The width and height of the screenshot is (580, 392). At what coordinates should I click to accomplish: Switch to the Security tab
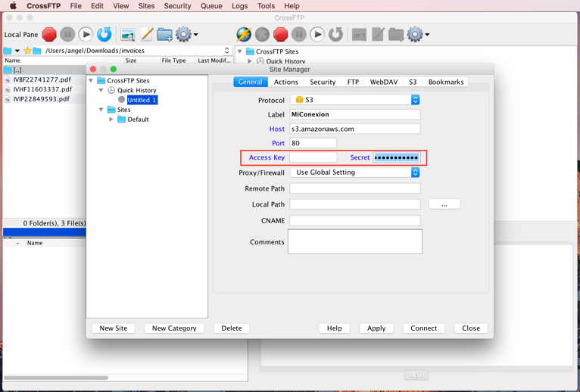323,82
